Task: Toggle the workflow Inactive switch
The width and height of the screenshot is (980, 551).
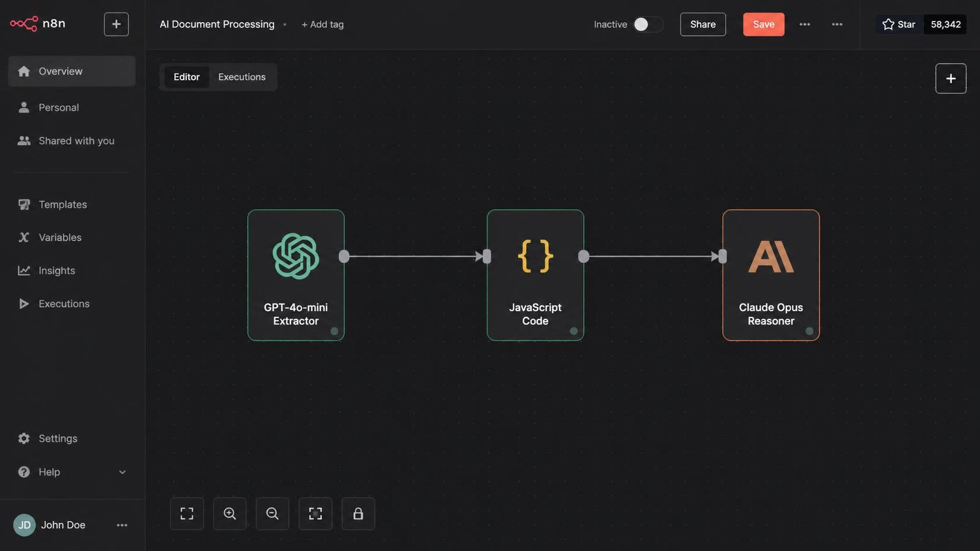Action: coord(648,24)
